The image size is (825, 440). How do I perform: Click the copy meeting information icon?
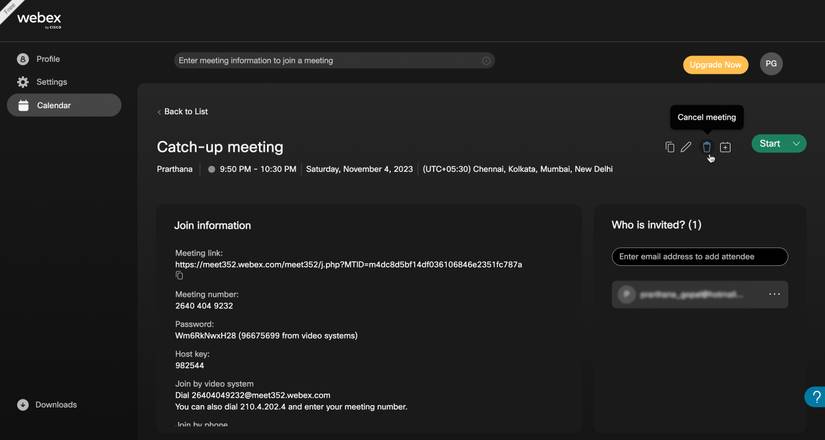(670, 147)
